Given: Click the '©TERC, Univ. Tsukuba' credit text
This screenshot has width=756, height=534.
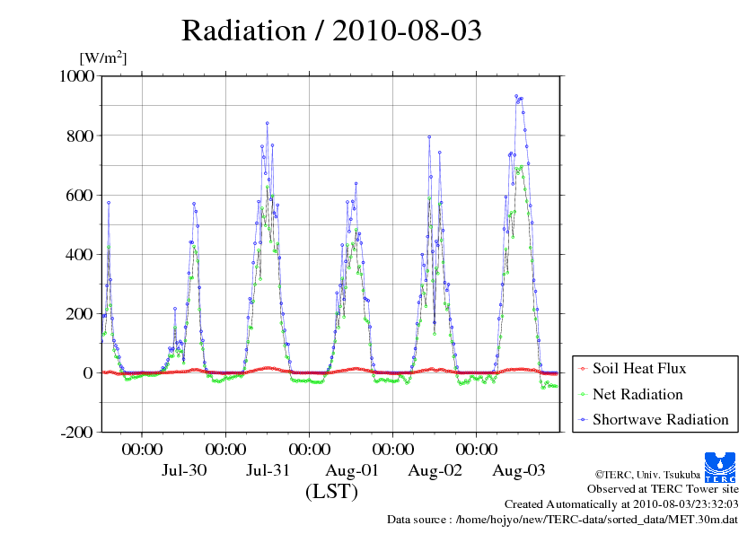Looking at the screenshot, I should click(647, 475).
